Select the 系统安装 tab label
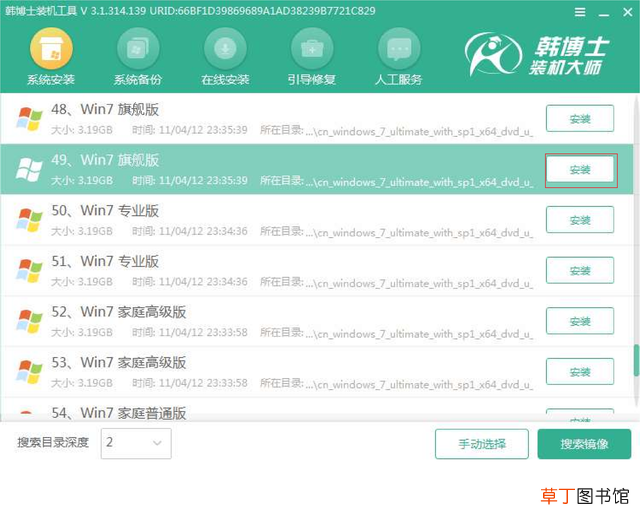 point(51,80)
